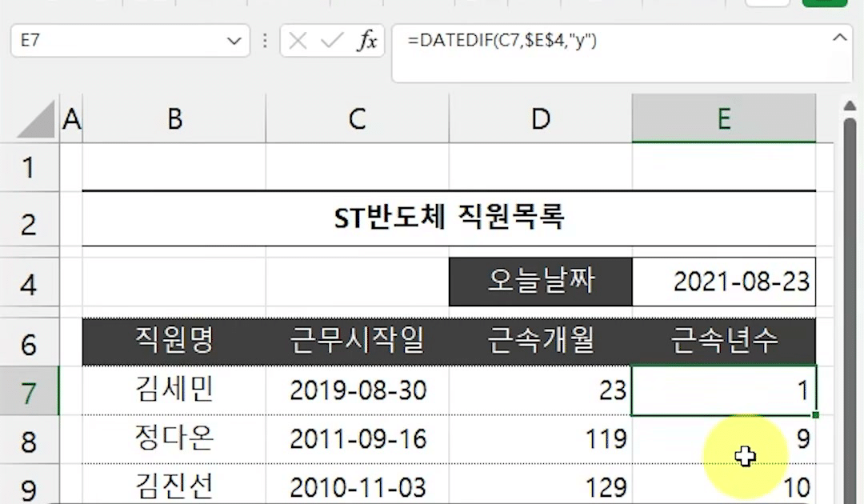This screenshot has height=504, width=864.
Task: Click the Cancel (X) icon in formula bar
Action: (x=297, y=41)
